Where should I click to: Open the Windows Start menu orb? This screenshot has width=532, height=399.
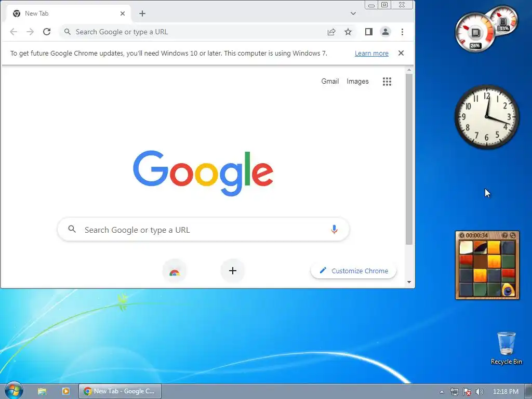[x=14, y=391]
